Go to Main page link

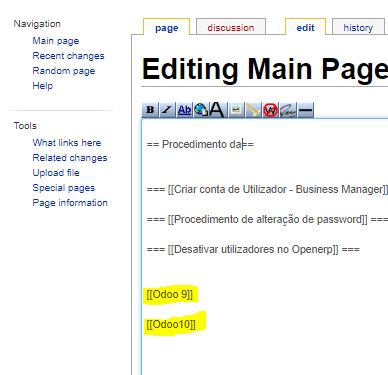pos(56,41)
